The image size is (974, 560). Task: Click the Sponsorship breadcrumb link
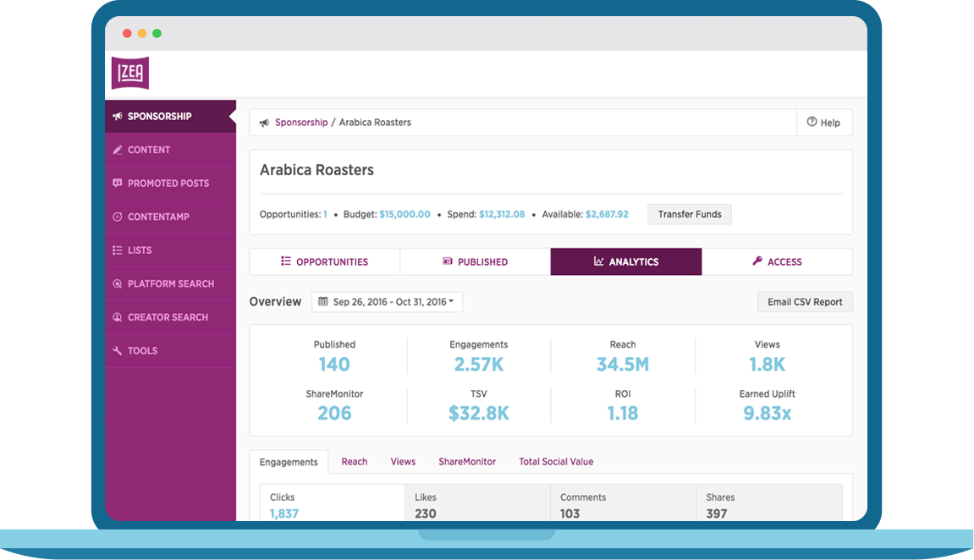point(301,123)
